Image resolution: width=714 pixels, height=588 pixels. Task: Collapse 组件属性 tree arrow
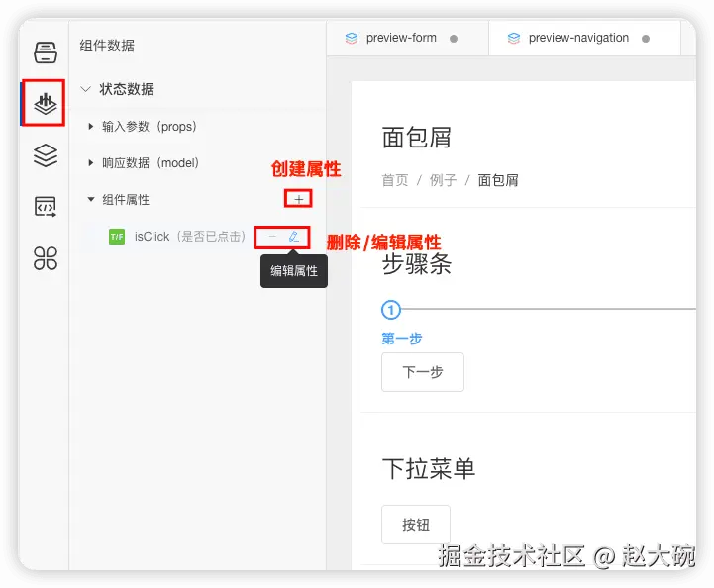[x=91, y=199]
